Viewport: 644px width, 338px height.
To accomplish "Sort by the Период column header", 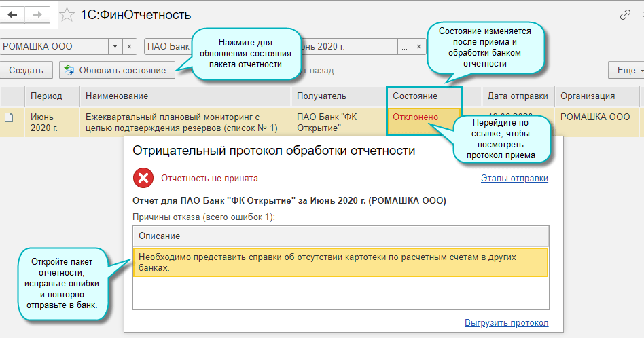I will [x=52, y=96].
